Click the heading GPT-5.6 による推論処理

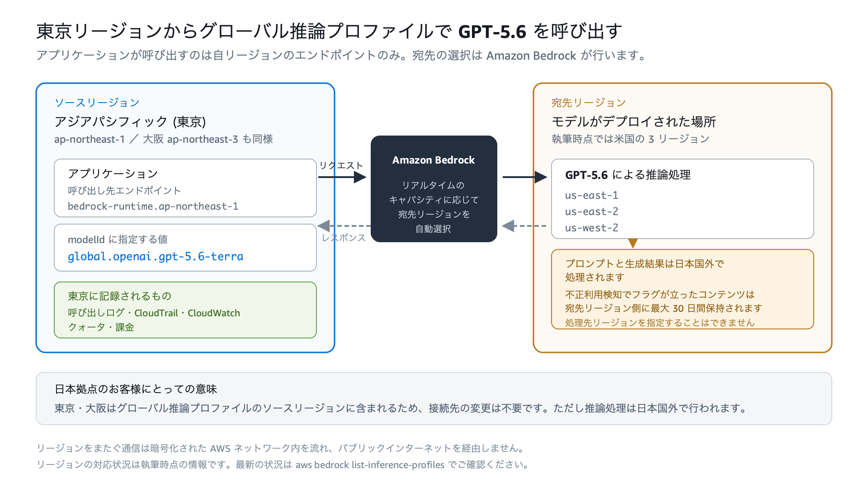628,175
